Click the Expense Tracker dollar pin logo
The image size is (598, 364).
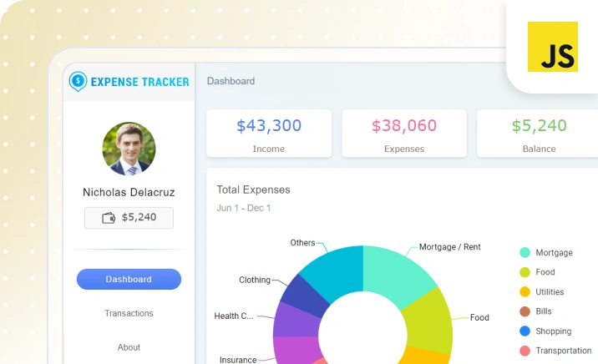click(x=78, y=81)
